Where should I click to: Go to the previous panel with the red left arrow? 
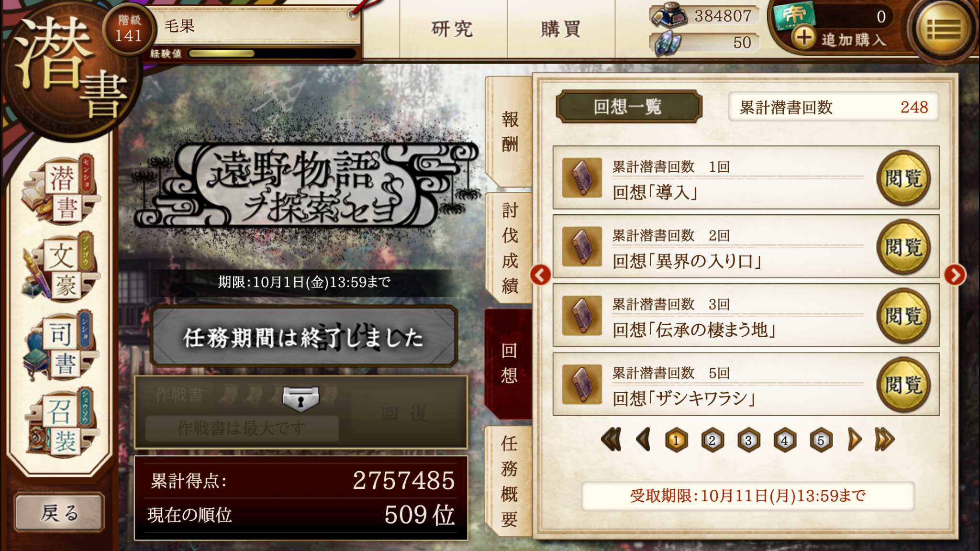tap(540, 275)
